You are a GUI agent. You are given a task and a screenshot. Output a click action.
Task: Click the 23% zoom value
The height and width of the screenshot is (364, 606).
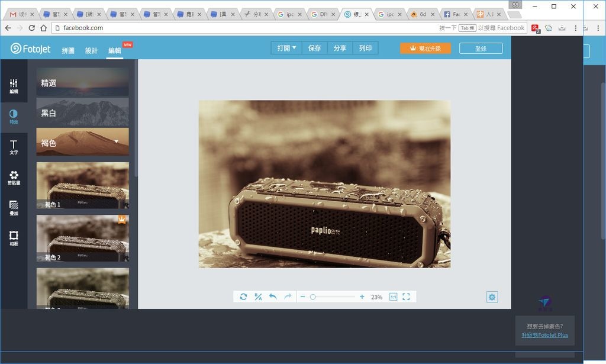coord(376,297)
